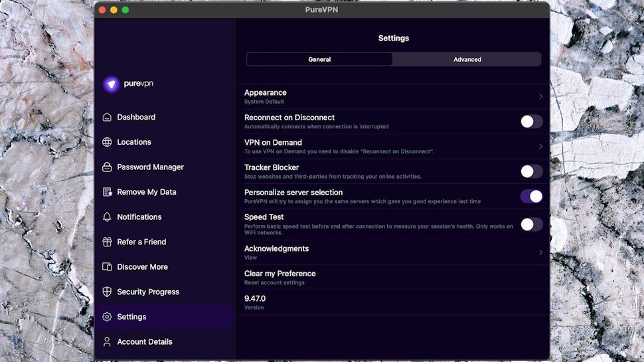Switch to the Advanced tab

[x=467, y=59]
